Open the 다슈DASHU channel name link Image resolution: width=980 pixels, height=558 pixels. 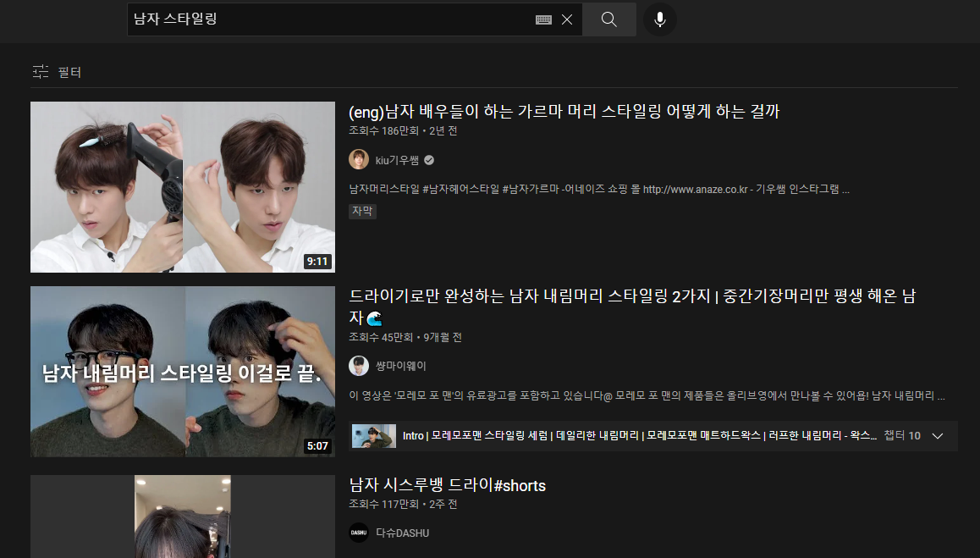pos(403,533)
